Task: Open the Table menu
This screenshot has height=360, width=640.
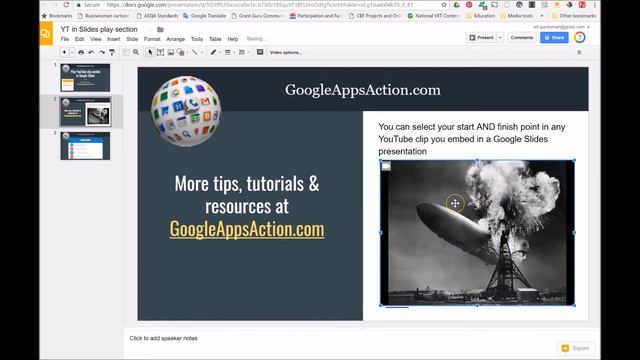Action: pos(215,39)
